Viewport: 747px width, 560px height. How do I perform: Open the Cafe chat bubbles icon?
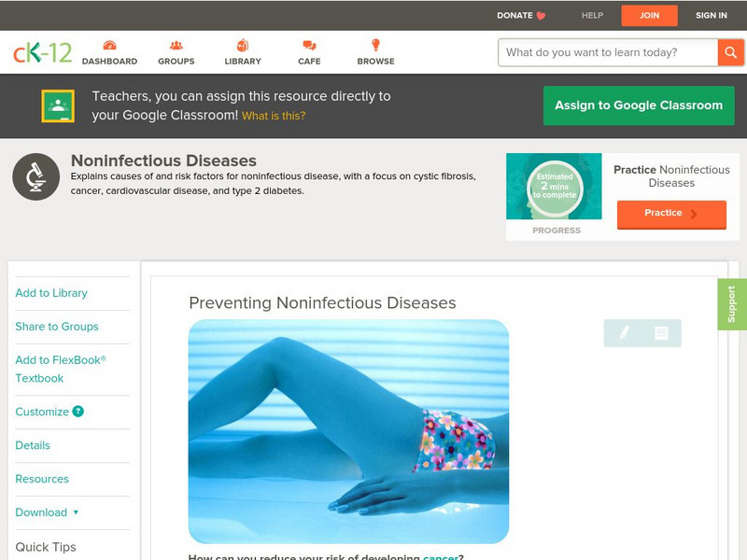tap(309, 46)
